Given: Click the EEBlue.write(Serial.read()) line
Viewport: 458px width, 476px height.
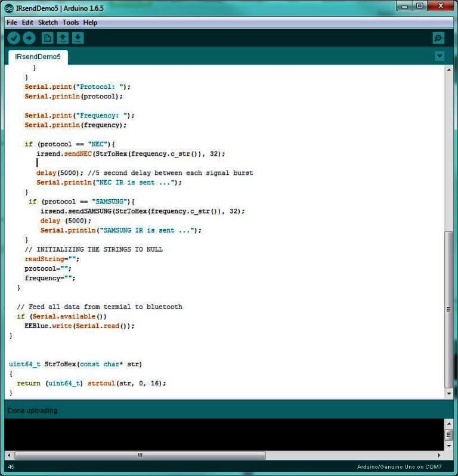Looking at the screenshot, I should (x=79, y=326).
